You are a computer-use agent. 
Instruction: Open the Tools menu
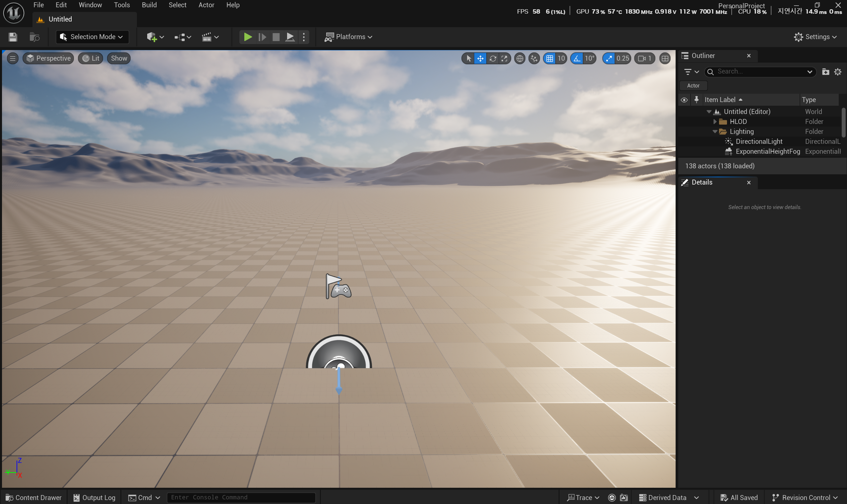[x=122, y=5]
